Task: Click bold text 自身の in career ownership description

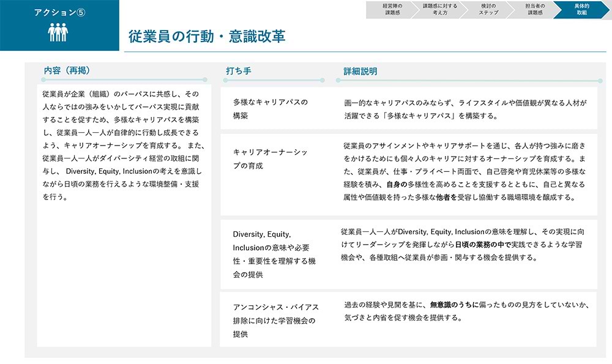Action: pos(397,185)
